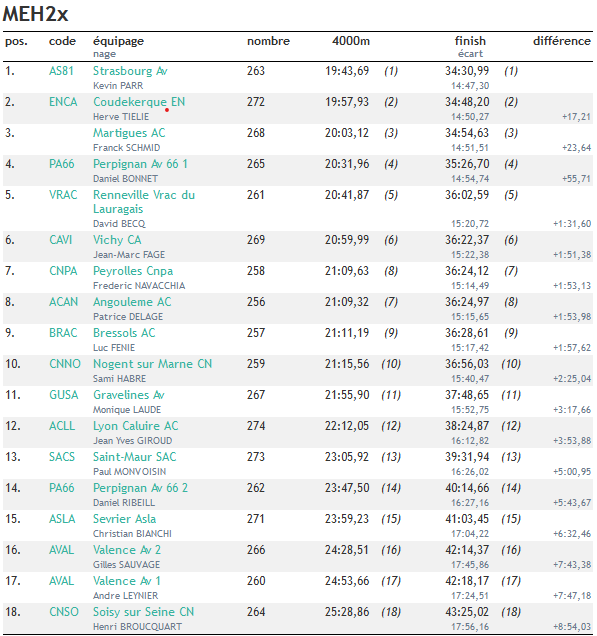The height and width of the screenshot is (636, 597).
Task: Open the Vichy CA crew link
Action: point(117,240)
